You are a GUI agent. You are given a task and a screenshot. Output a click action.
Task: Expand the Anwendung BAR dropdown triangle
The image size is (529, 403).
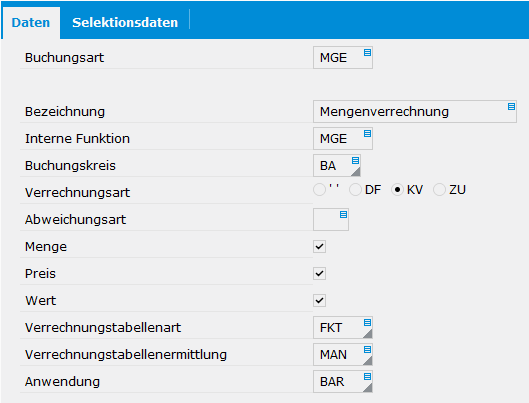coord(367,387)
